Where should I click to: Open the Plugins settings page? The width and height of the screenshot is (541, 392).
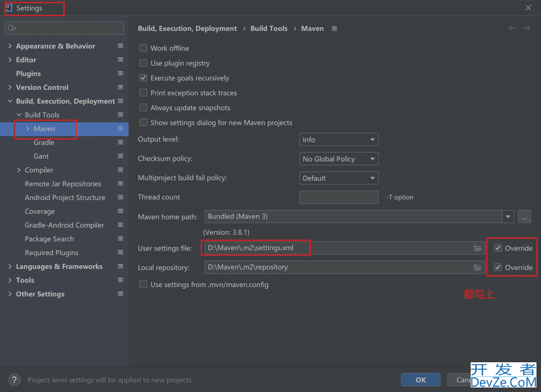point(28,73)
